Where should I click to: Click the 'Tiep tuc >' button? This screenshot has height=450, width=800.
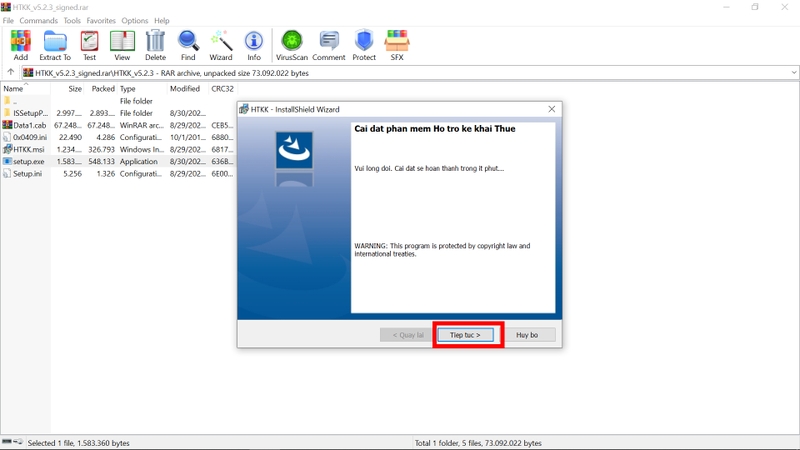point(465,335)
